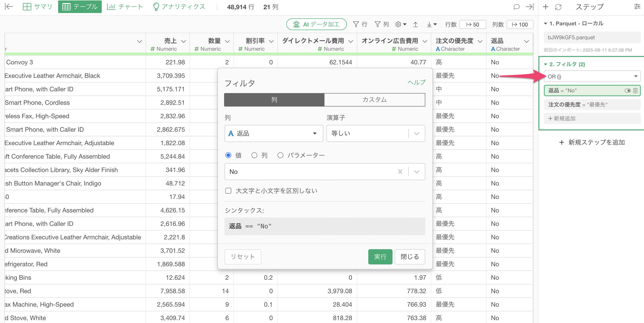Toggle visibility of 返品 = No filter
Viewport: 644px width, 323px height.
pos(628,91)
